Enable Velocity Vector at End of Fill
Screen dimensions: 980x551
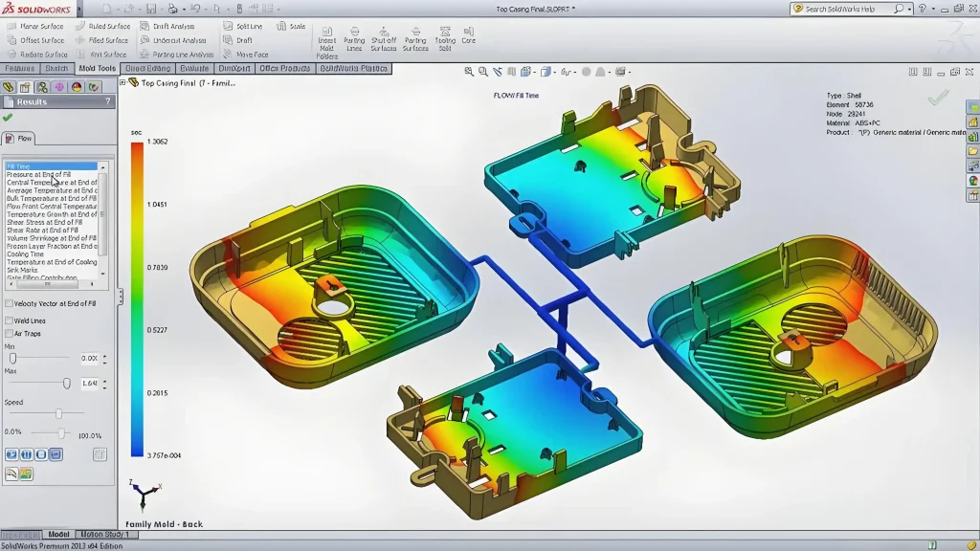coord(9,303)
